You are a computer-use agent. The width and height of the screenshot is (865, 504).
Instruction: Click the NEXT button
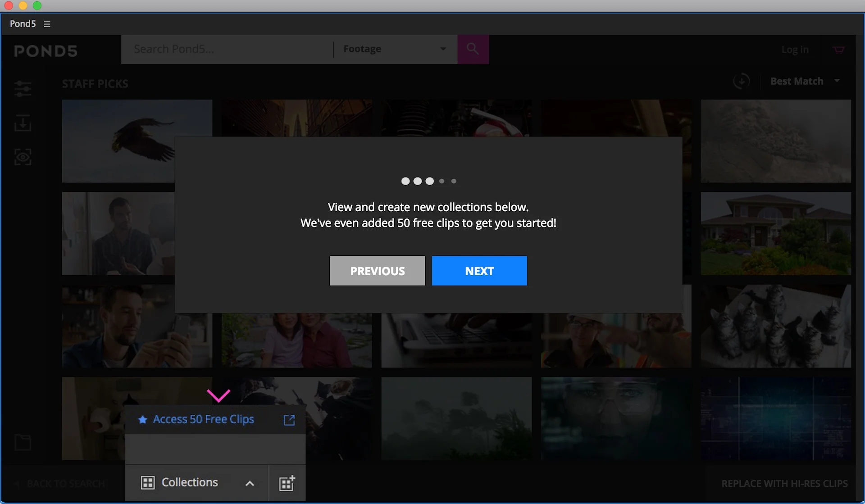[479, 271]
